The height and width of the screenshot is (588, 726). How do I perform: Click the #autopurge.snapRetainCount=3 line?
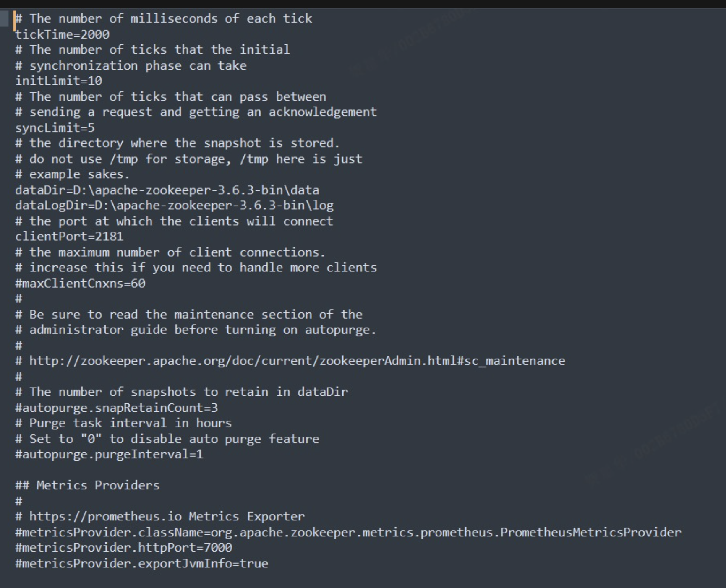click(117, 408)
